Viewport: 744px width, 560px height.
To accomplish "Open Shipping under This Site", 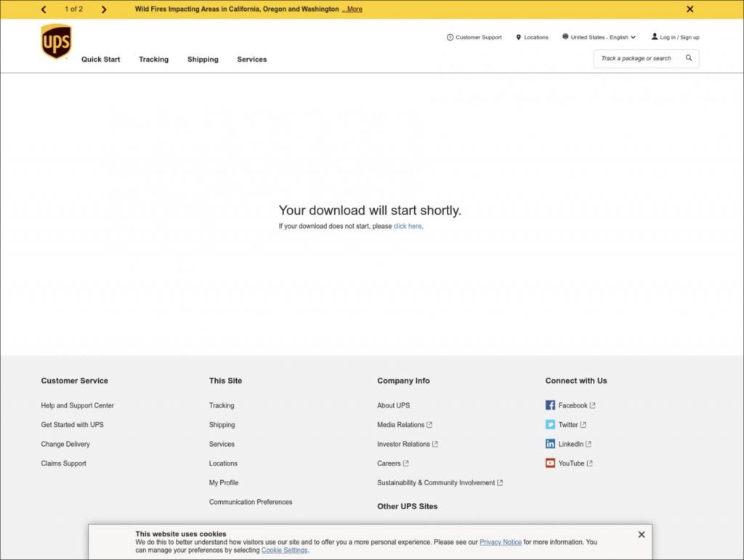I will tap(222, 425).
